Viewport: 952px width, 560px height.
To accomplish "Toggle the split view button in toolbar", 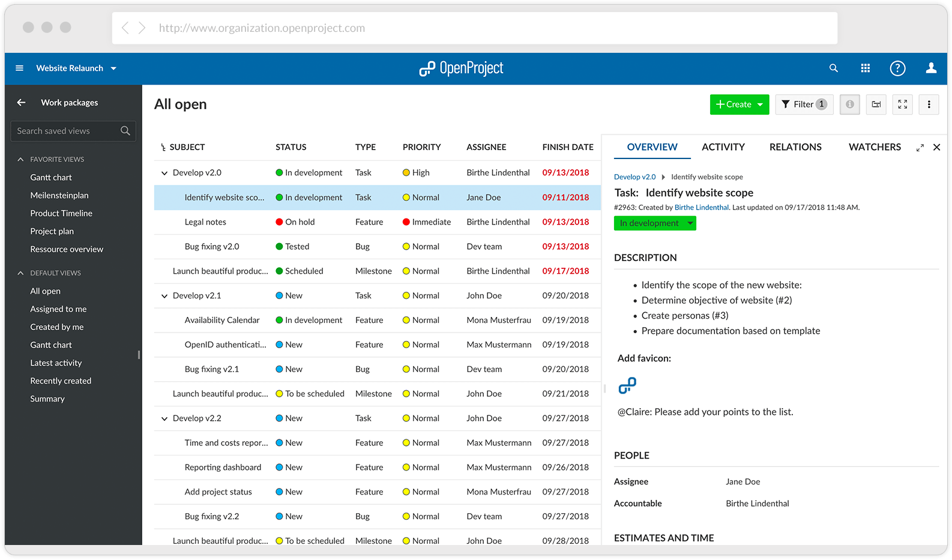I will (876, 104).
